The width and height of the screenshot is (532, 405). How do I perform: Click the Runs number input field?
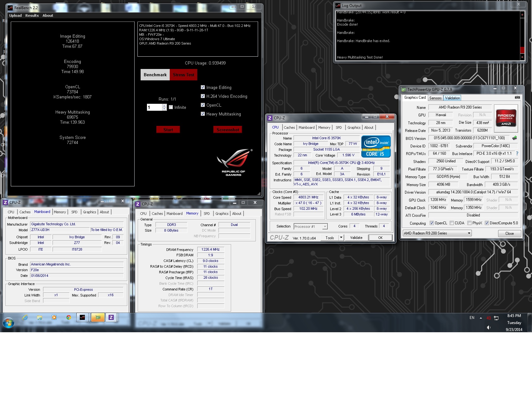click(x=155, y=107)
